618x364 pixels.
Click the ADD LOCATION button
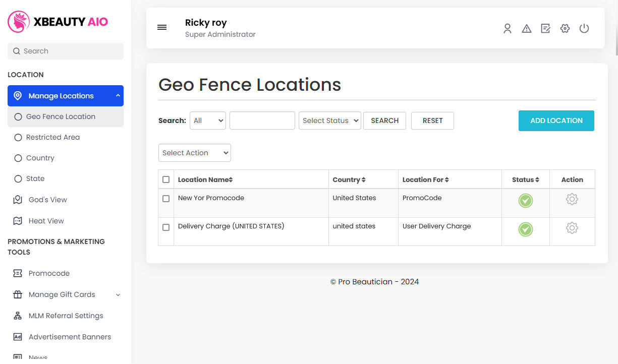pos(556,120)
